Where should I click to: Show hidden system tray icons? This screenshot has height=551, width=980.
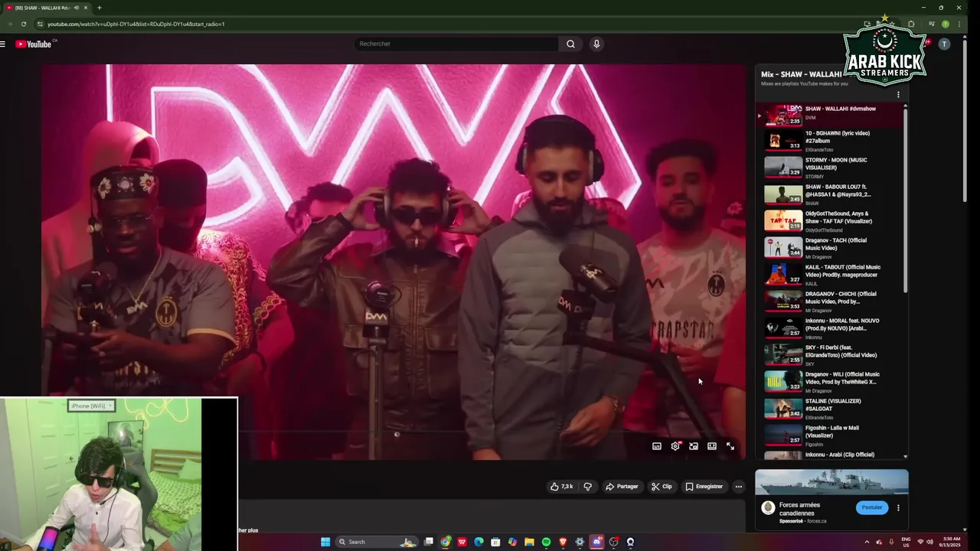[867, 542]
